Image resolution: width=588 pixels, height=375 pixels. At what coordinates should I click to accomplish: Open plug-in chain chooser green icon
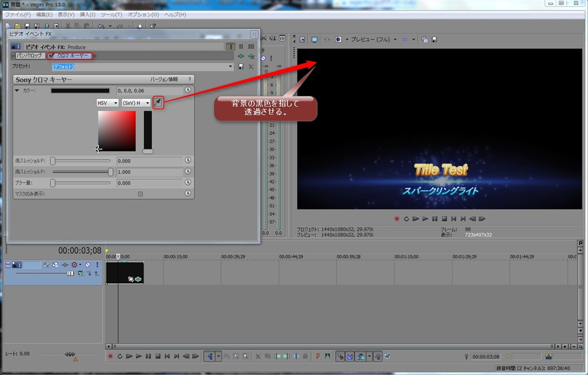[x=241, y=56]
